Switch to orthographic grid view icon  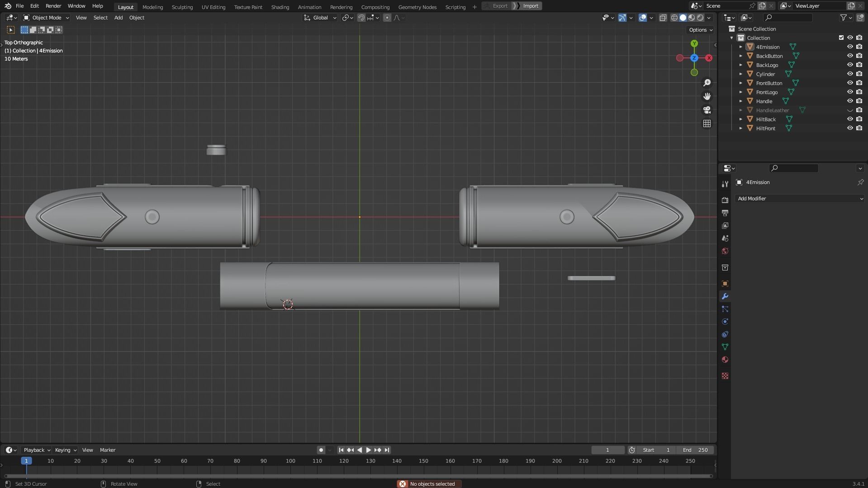pyautogui.click(x=707, y=123)
